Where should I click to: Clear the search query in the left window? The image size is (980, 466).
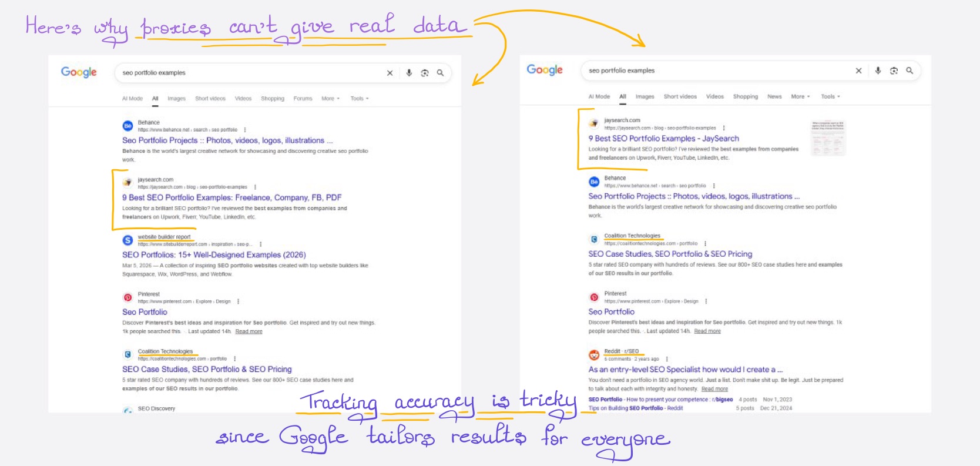point(390,73)
